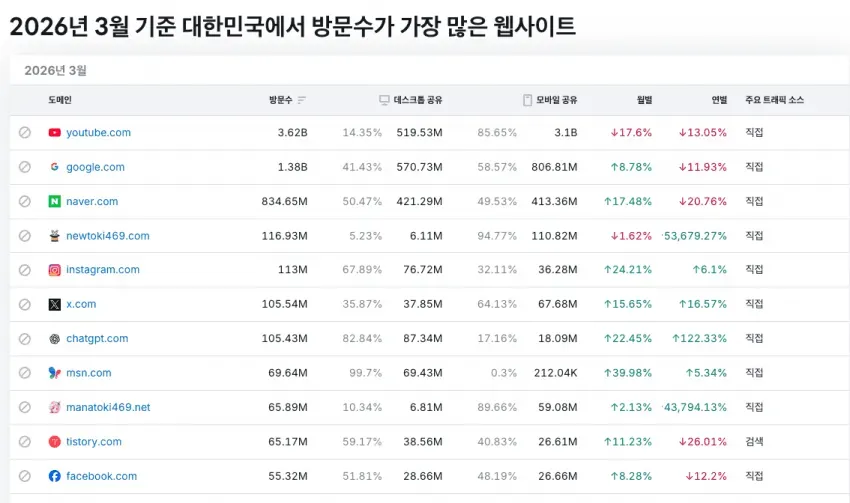
Task: Click the ↑122.33% yearly change value
Action: [x=699, y=339]
